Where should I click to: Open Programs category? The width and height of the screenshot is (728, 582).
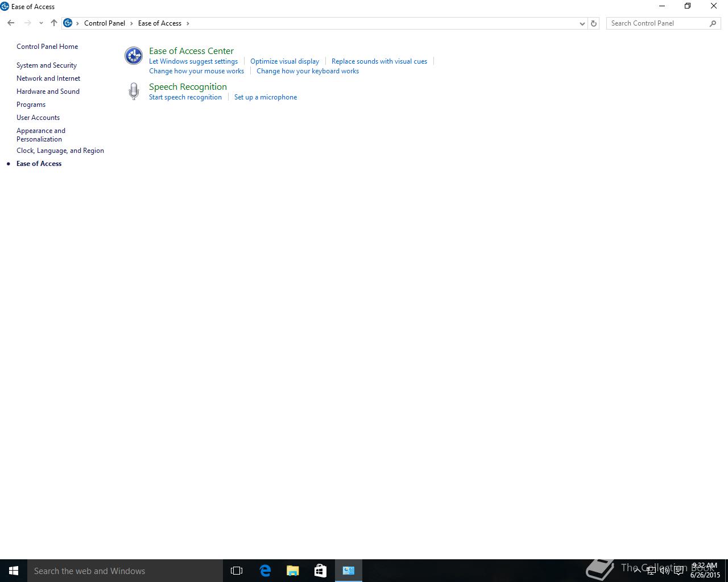click(31, 105)
